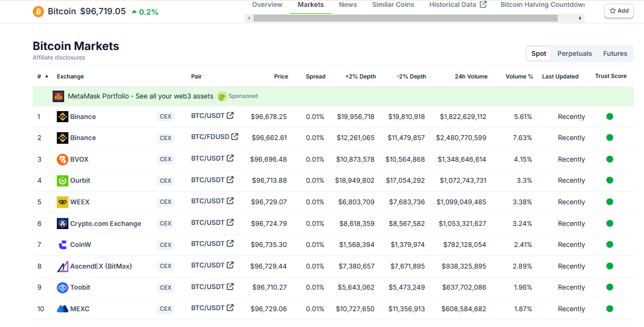Image resolution: width=644 pixels, height=327 pixels.
Task: Open the News tab
Action: pos(348,5)
